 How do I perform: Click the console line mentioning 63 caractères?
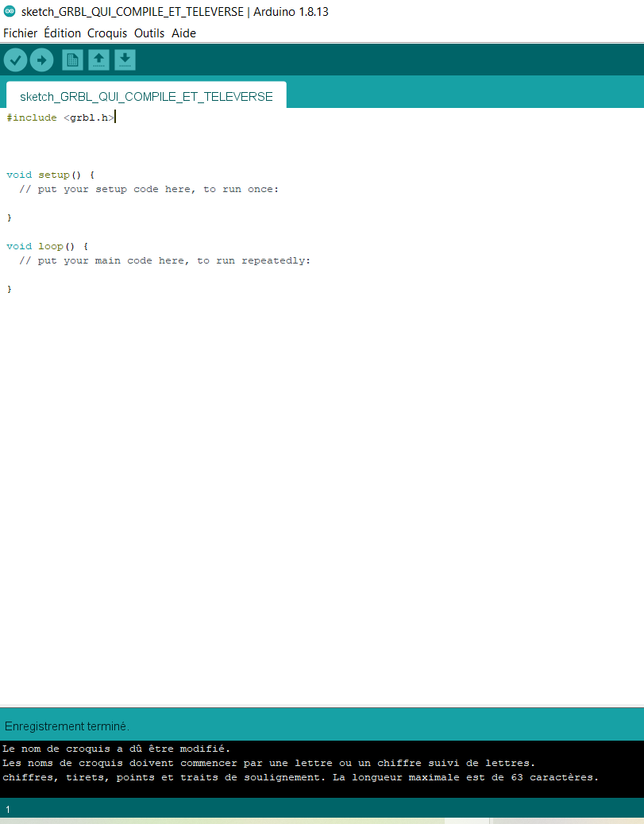[x=300, y=777]
